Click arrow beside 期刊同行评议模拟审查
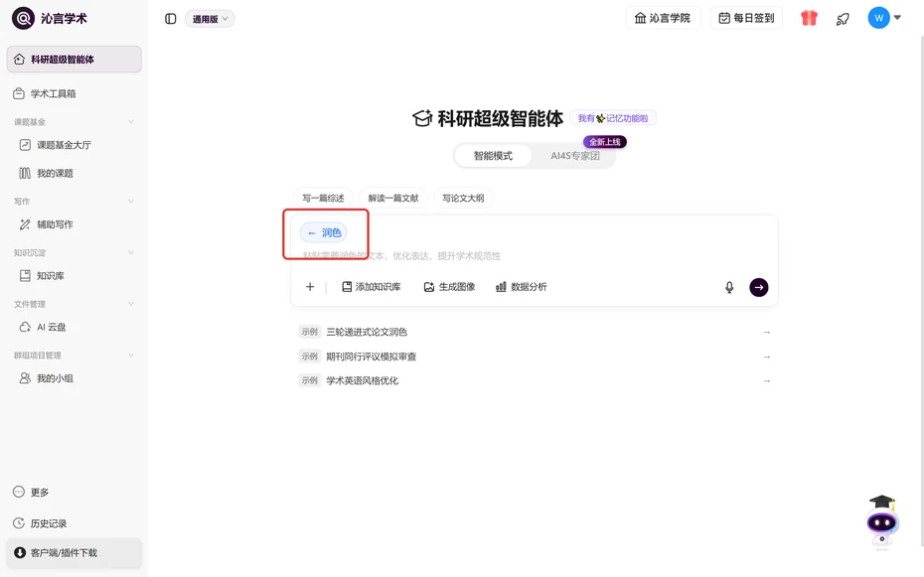The height and width of the screenshot is (577, 924). point(767,357)
